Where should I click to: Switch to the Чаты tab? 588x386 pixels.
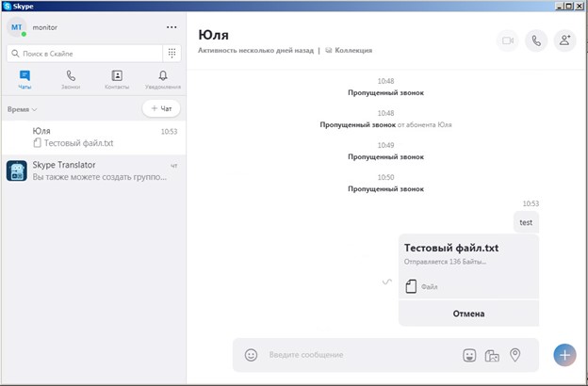(24, 79)
